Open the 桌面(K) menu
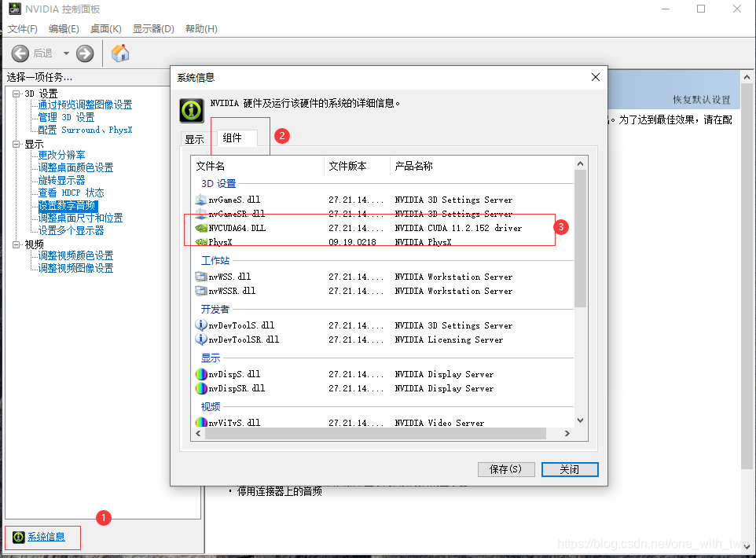756x558 pixels. click(105, 29)
